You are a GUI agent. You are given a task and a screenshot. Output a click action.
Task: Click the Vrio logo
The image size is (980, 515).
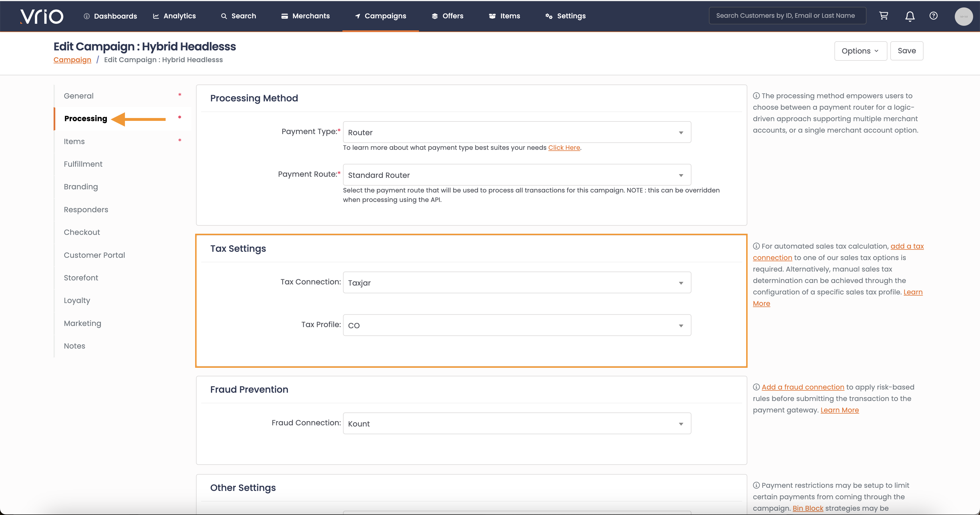click(42, 16)
